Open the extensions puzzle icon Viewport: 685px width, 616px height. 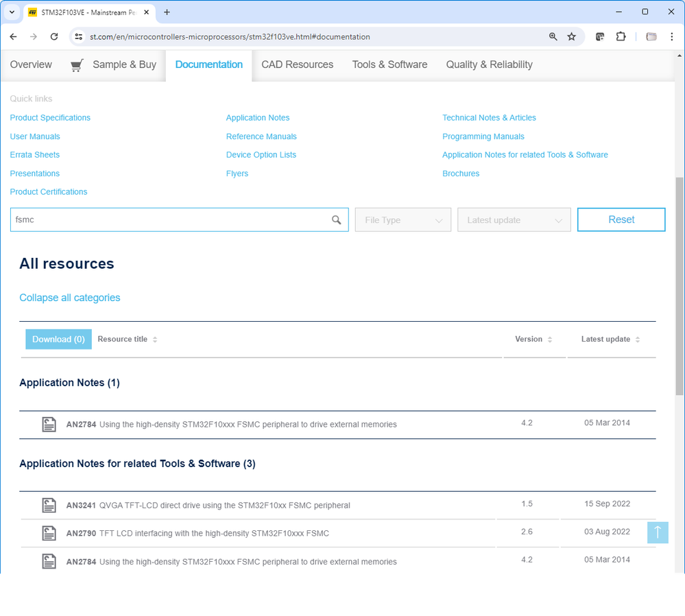[x=621, y=37]
